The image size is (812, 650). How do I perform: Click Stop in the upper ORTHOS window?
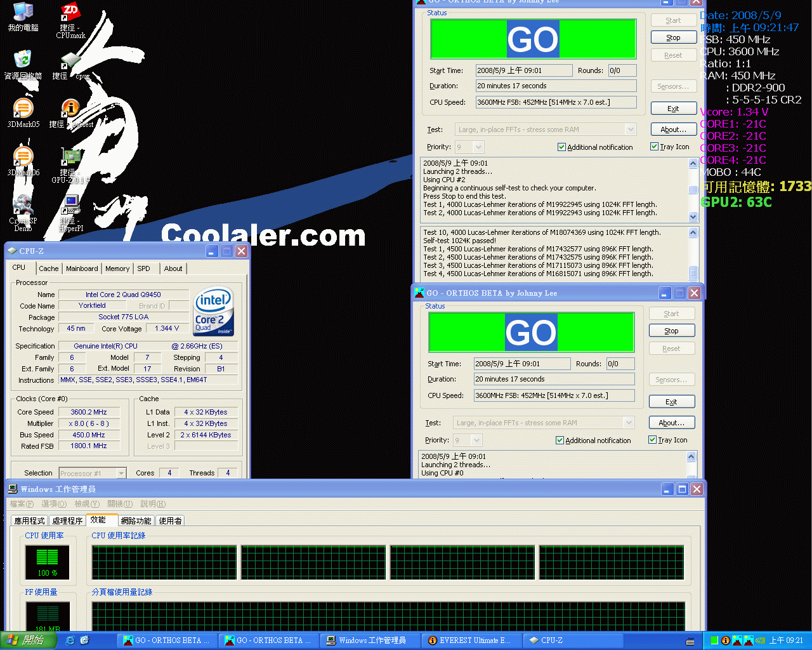[x=674, y=37]
